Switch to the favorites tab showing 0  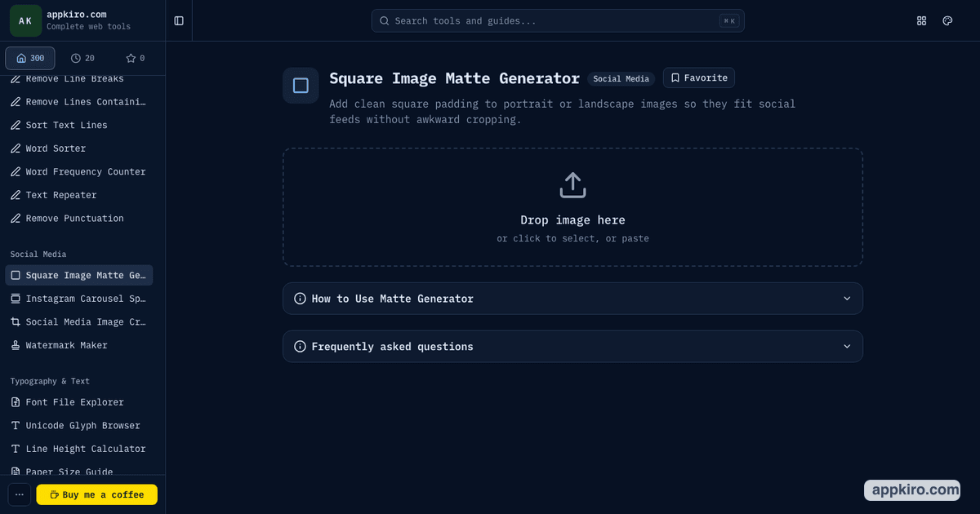click(135, 58)
